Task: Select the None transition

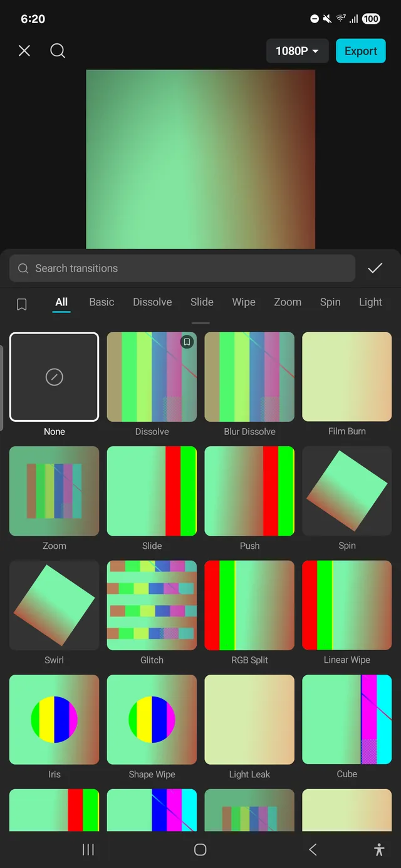Action: pos(55,377)
